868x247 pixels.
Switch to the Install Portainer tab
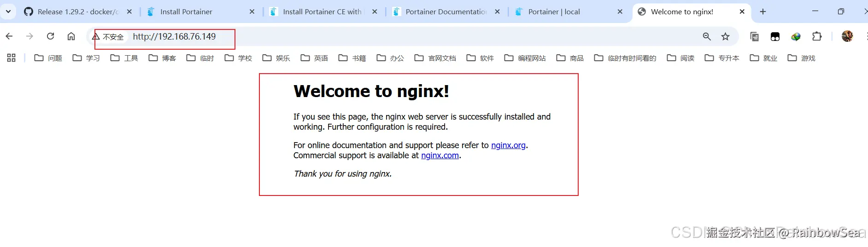click(200, 11)
